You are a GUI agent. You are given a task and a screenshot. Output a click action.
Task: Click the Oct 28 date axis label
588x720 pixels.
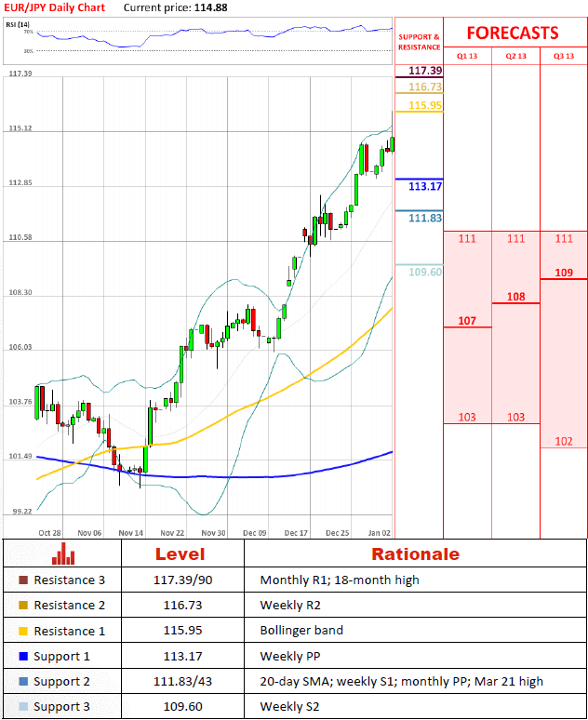(x=49, y=533)
